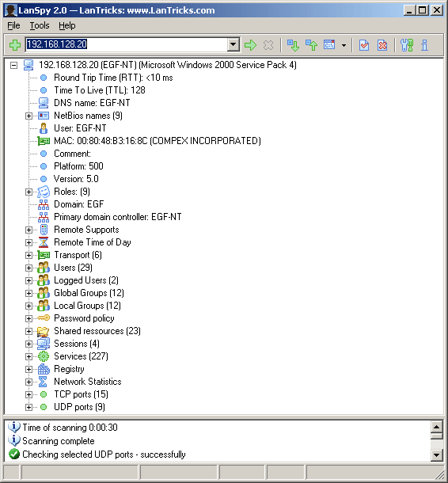Screen dimensions: 448x483
Task: Open the Tools menu
Action: (x=40, y=25)
